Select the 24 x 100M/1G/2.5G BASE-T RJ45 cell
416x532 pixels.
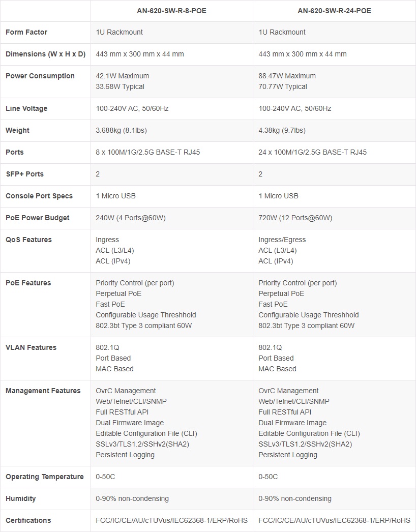coord(312,152)
